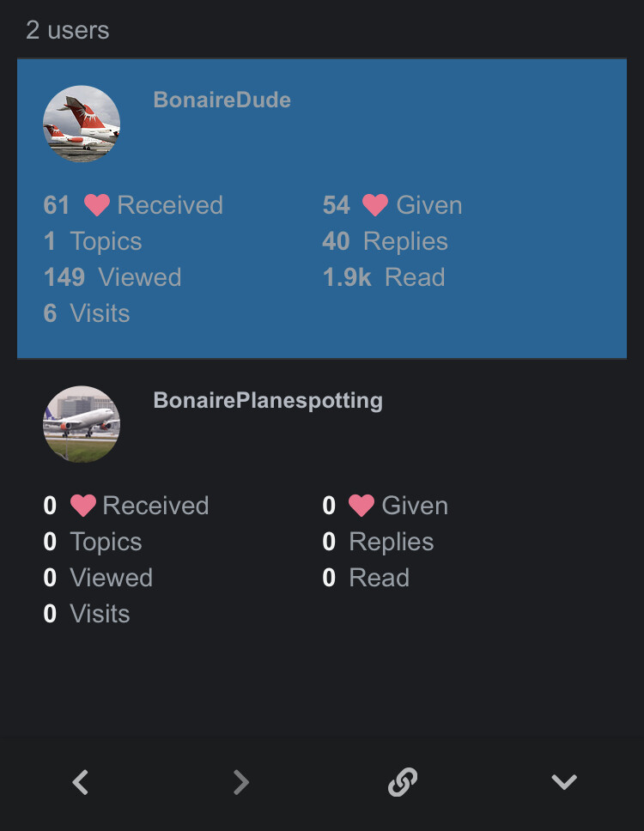Click the heart icon beside 54 Given

click(x=375, y=204)
